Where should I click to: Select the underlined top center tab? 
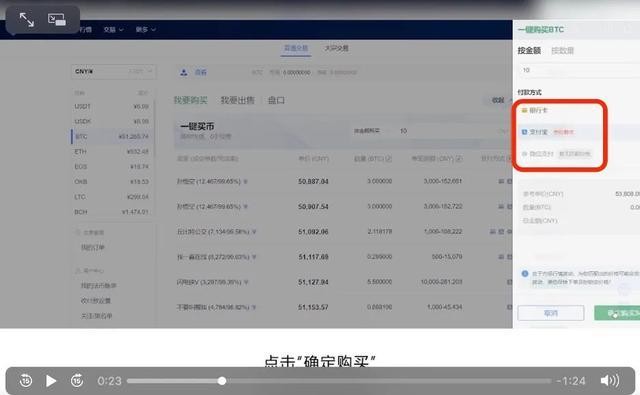click(x=296, y=48)
